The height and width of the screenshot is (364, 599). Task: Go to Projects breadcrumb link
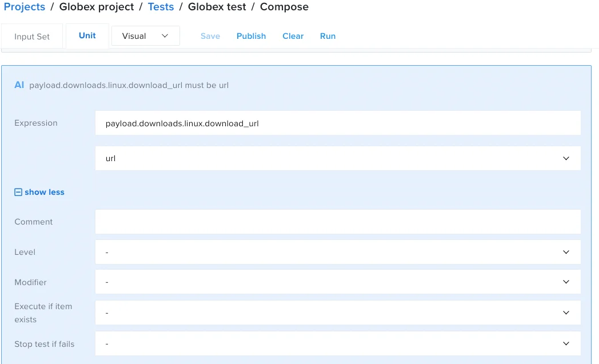coord(25,7)
